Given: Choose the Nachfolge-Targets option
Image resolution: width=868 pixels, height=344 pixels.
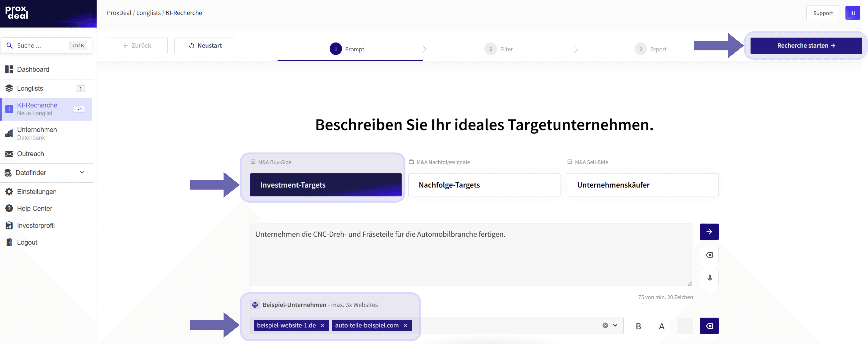Looking at the screenshot, I should coord(484,185).
